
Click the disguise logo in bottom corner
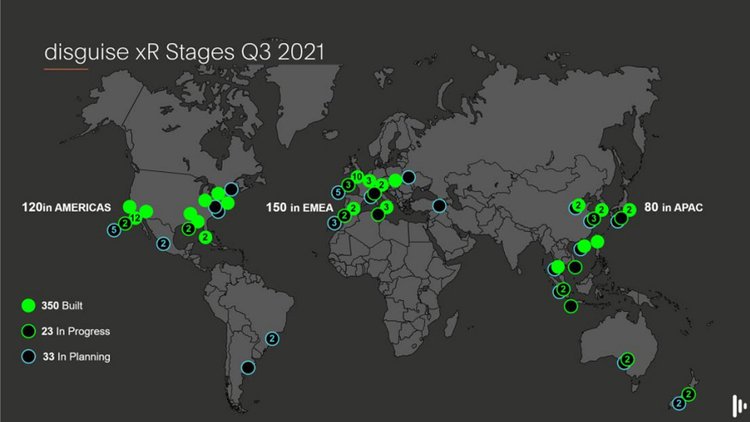[x=739, y=406]
